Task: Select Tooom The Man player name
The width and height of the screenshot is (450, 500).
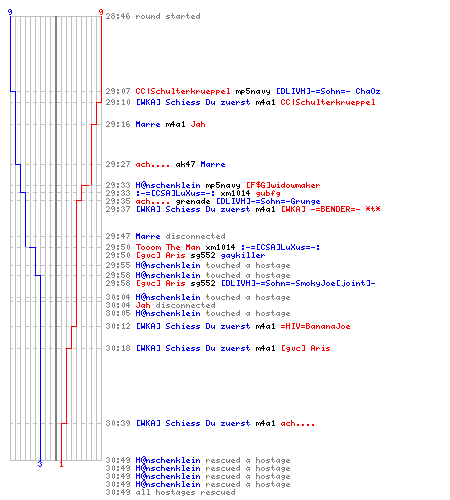Action: [x=168, y=247]
